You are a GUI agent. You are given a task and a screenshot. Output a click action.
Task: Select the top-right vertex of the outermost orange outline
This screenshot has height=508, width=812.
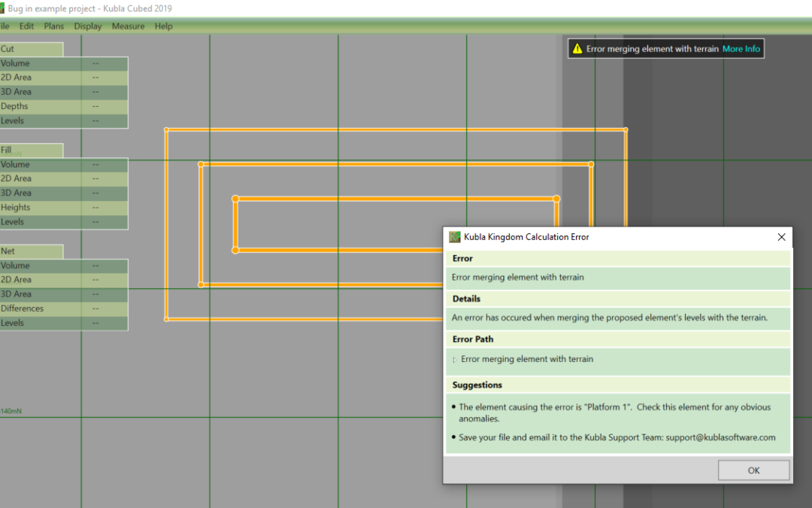tap(626, 129)
